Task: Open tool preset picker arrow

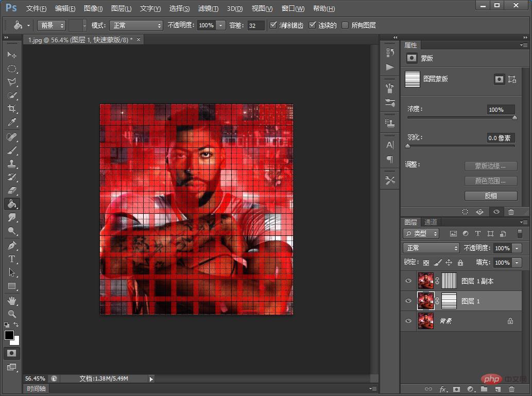Action: [28, 25]
